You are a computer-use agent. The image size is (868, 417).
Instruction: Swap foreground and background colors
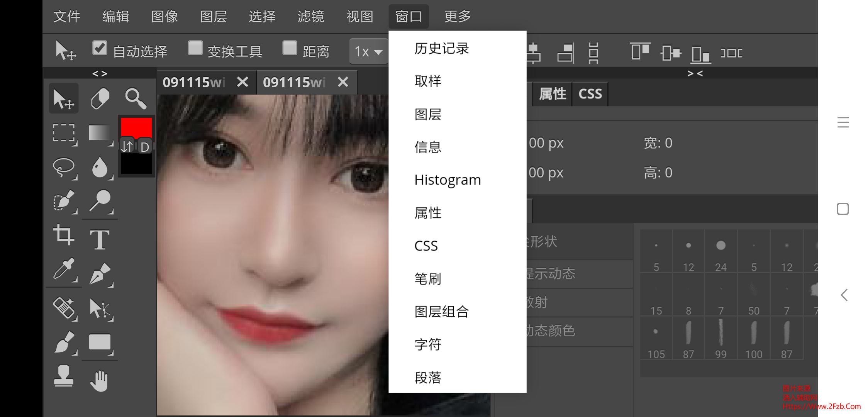click(x=127, y=146)
